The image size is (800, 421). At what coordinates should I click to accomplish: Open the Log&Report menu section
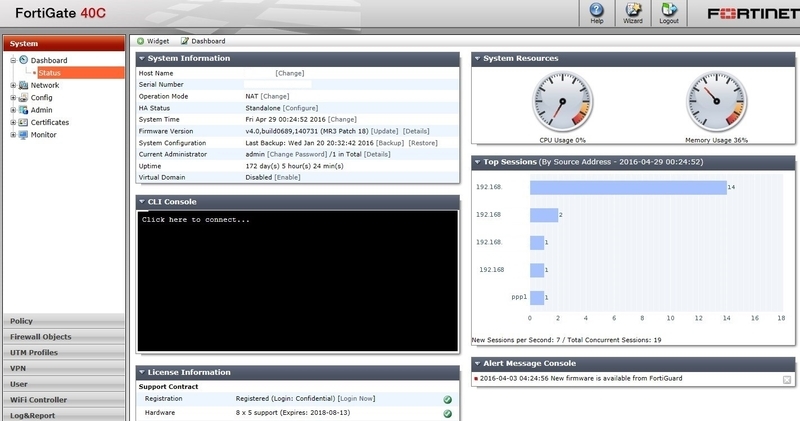tap(64, 415)
